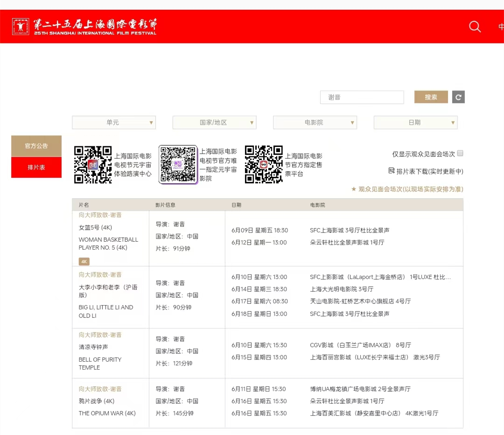Image resolution: width=504 pixels, height=435 pixels.
Task: Open the 电影院 cinema dropdown
Action: point(315,122)
